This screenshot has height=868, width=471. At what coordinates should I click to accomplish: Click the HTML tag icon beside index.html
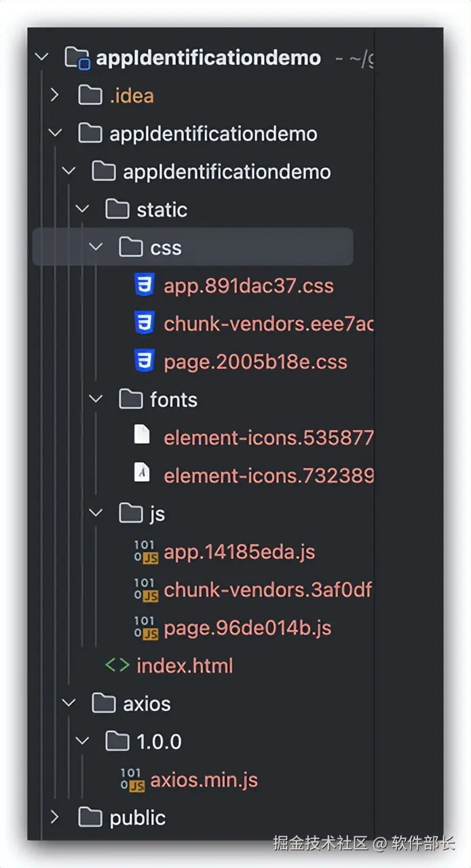click(x=117, y=666)
